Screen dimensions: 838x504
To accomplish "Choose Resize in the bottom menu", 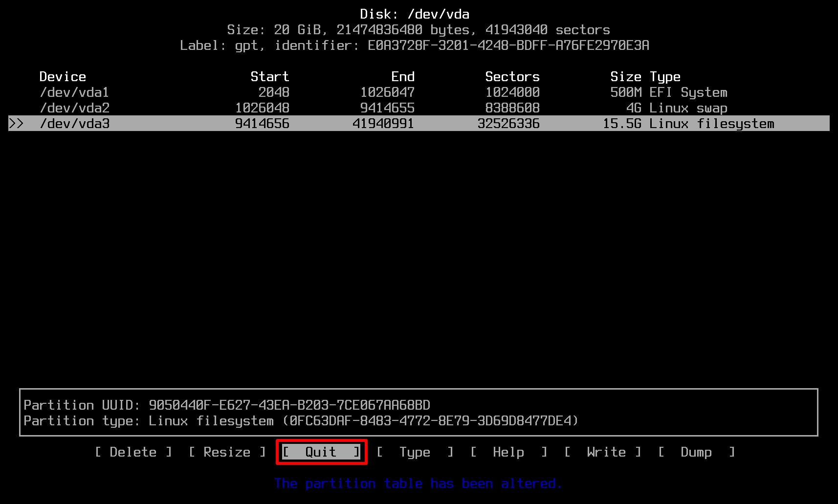I will click(x=227, y=452).
